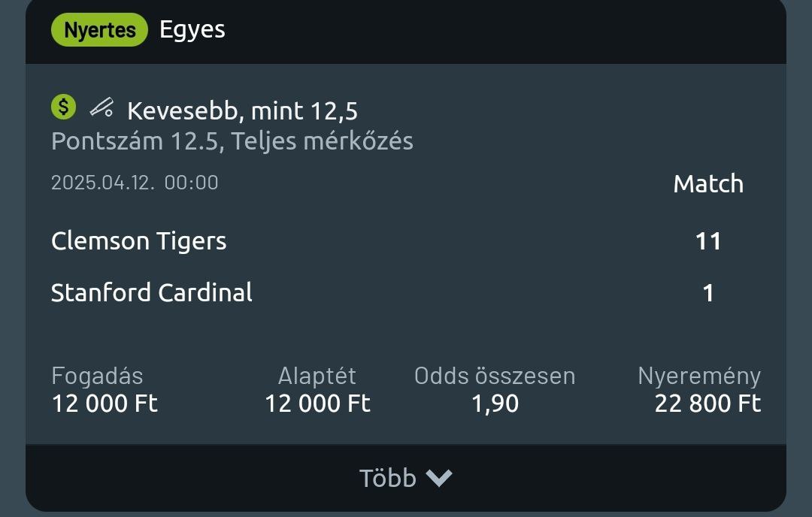812x517 pixels.
Task: Click the Odds összesen label
Action: pos(495,376)
